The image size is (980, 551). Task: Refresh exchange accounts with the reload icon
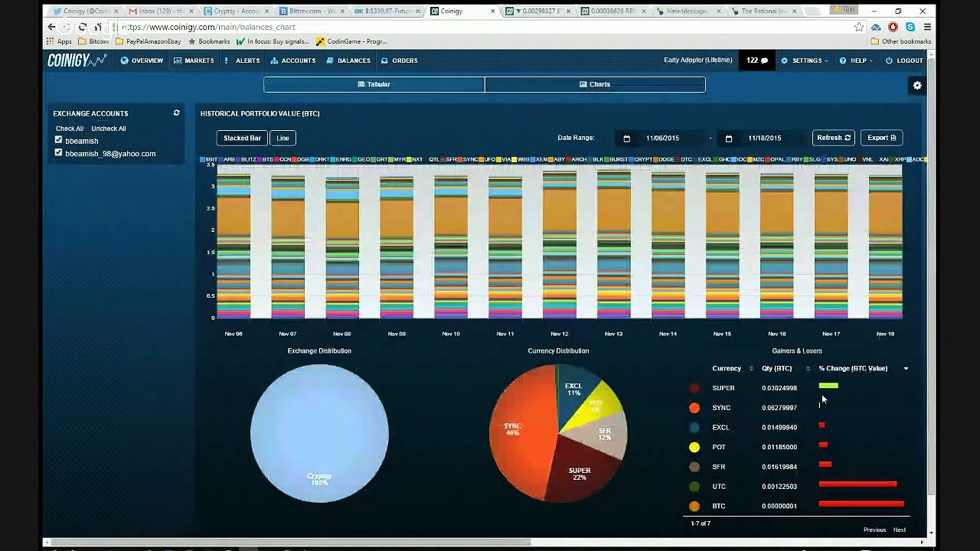click(176, 113)
